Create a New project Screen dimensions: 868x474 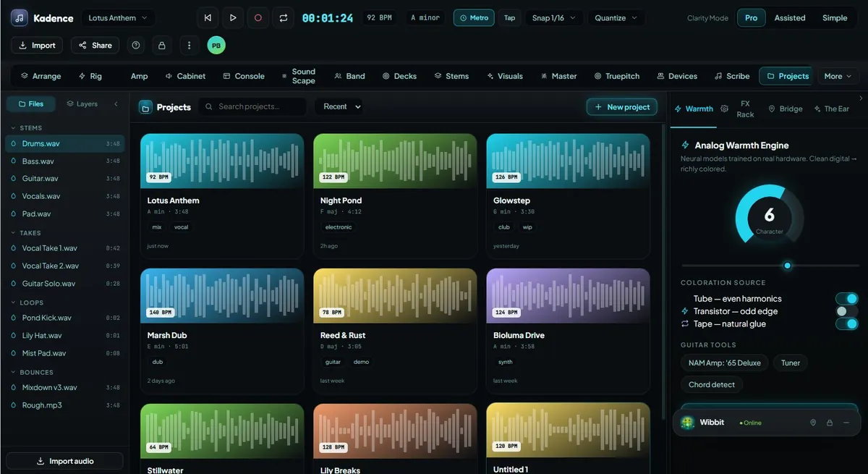click(622, 107)
